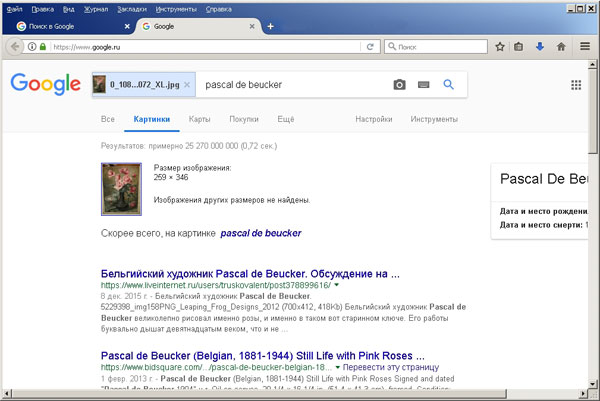Screen dimensions: 600x401
Task: Select the Покупки search tab
Action: [244, 119]
